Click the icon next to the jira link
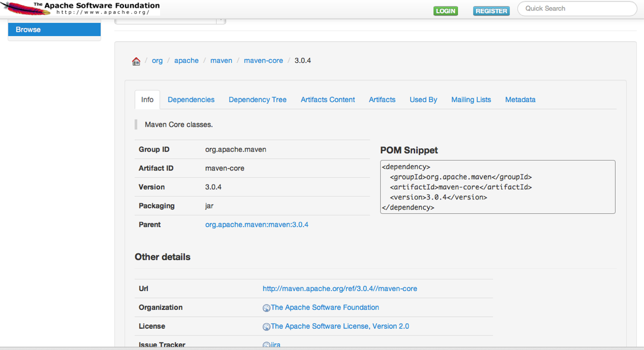Image resolution: width=644 pixels, height=350 pixels. (x=266, y=345)
